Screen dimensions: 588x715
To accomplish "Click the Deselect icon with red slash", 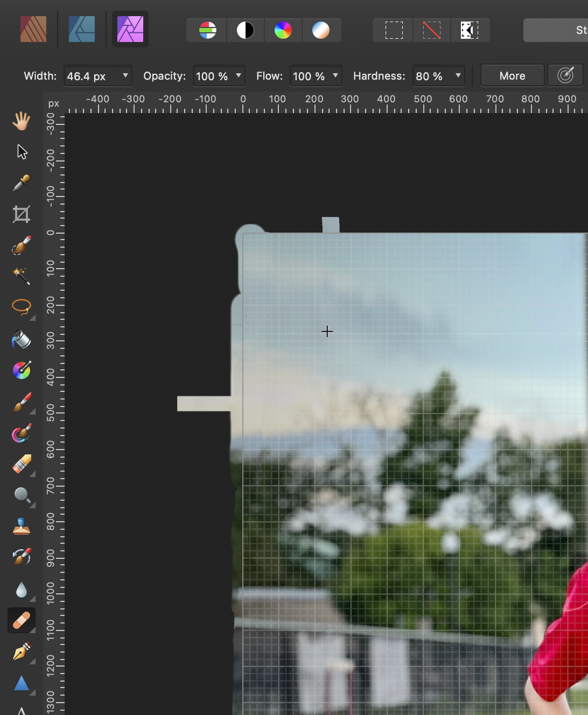I will (x=432, y=30).
